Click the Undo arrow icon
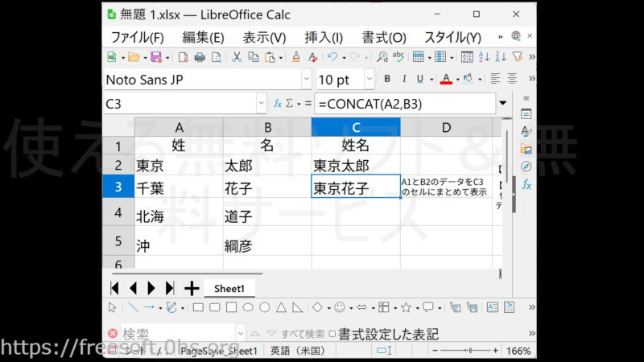Screen dimensions: 644x362 [x=332, y=57]
